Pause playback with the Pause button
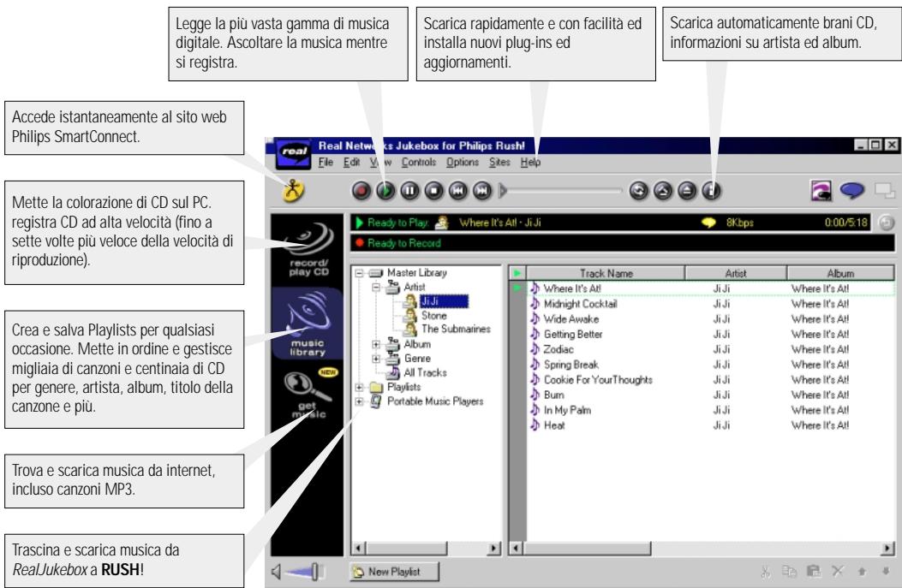This screenshot has width=902, height=588. 409,190
